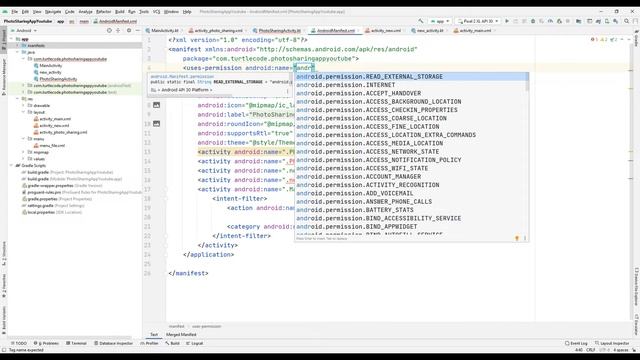Select READ_EXTERNAL_STORAGE permission suggestion
This screenshot has width=640, height=360.
point(411,77)
